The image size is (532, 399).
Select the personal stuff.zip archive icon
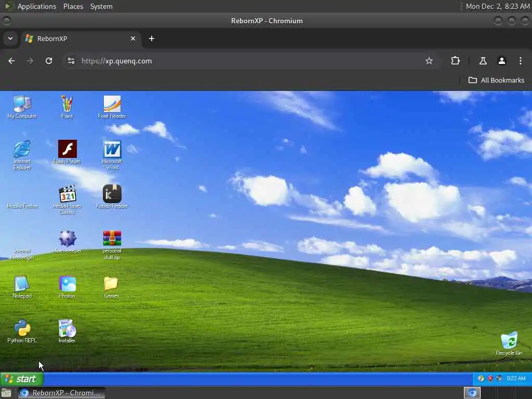(x=112, y=245)
